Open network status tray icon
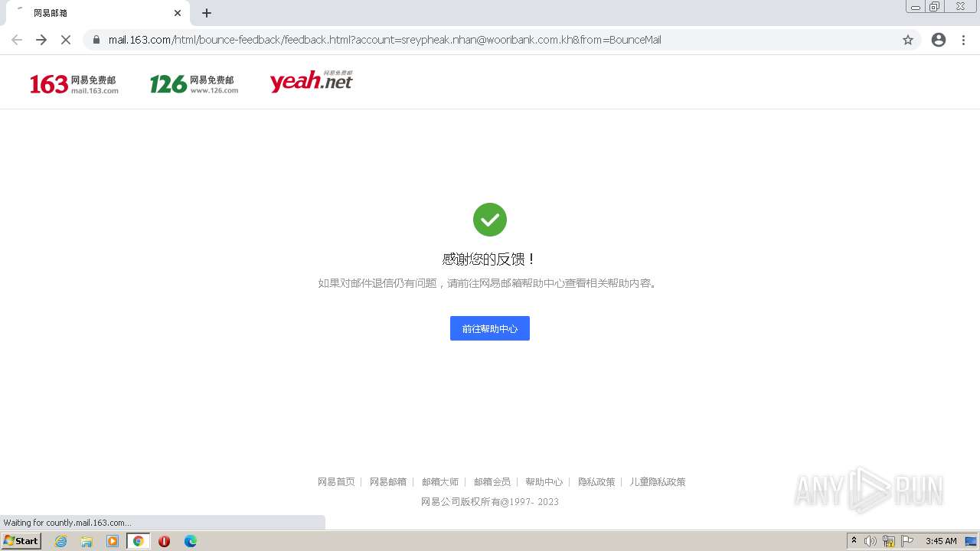Image resolution: width=980 pixels, height=551 pixels. pyautogui.click(x=889, y=541)
